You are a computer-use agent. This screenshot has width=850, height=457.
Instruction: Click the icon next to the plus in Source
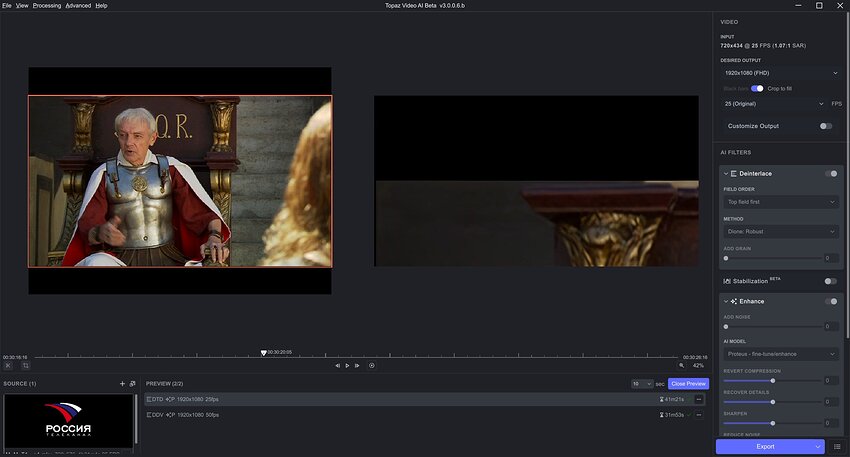(132, 384)
